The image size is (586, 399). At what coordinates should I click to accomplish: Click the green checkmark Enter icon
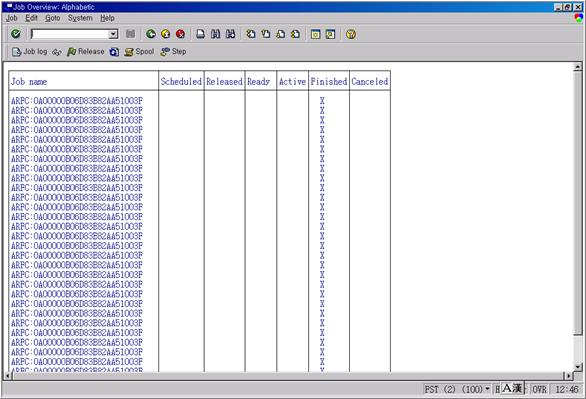(x=16, y=34)
